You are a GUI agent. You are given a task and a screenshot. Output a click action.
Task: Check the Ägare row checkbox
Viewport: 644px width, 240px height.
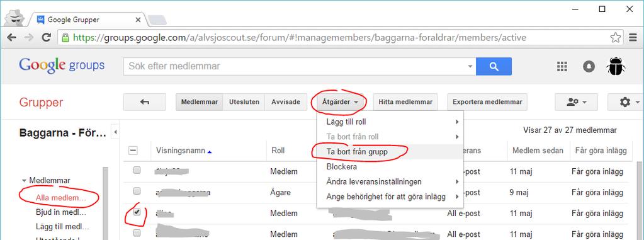(x=137, y=191)
